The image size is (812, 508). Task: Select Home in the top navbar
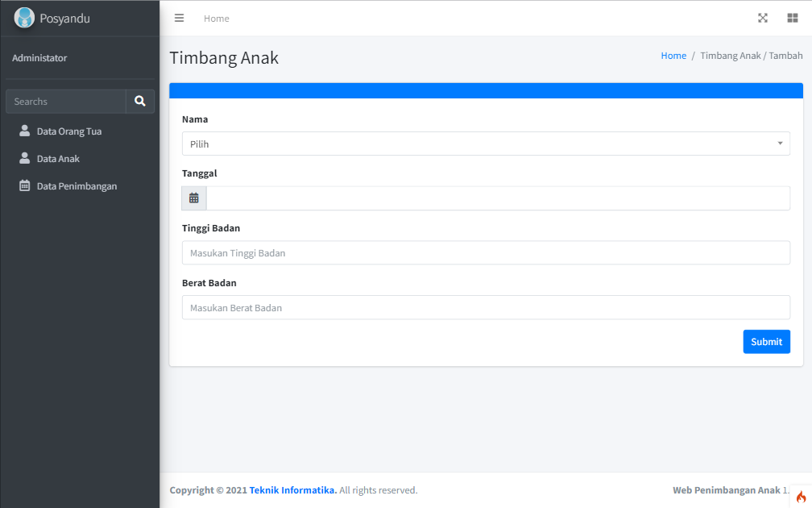[x=217, y=19]
